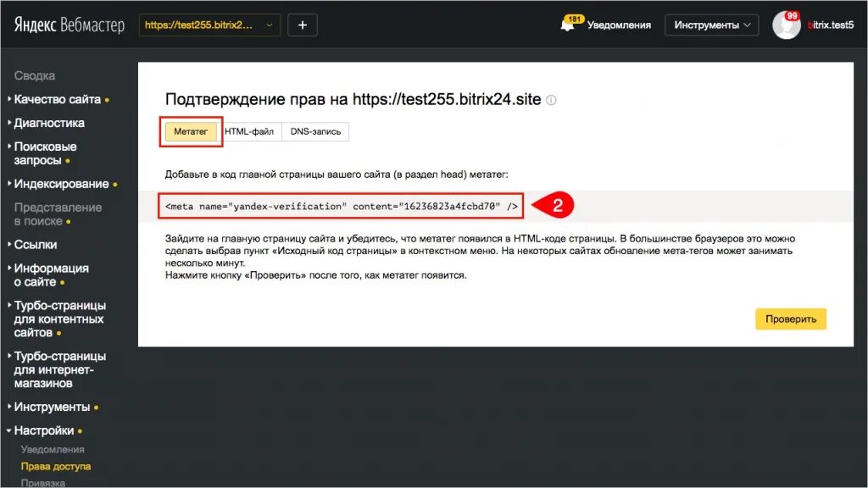Open Представление в поиске sidebar item
The width and height of the screenshot is (868, 488).
[58, 214]
